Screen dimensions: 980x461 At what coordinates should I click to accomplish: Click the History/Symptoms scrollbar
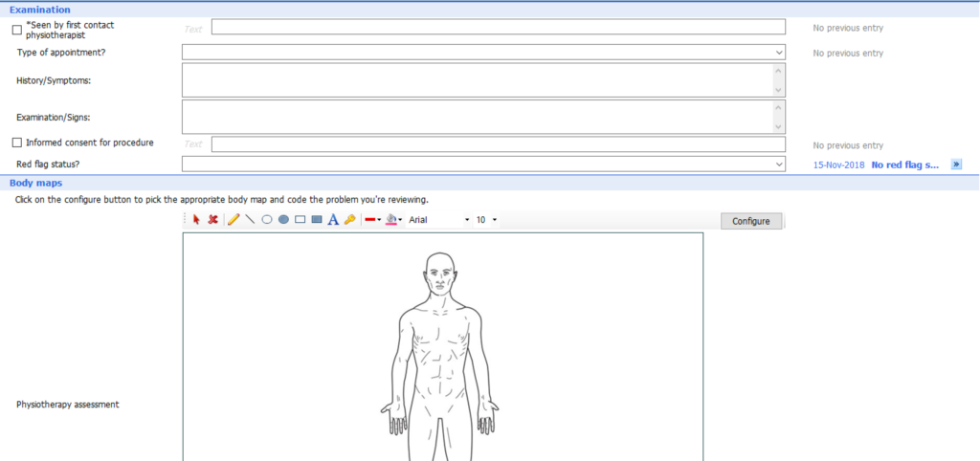(779, 80)
